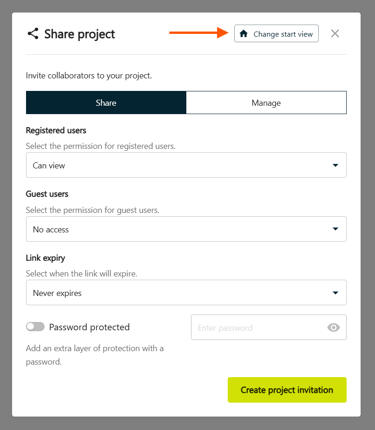Click the Link expiry dropdown arrow
Viewport: 375px width, 430px height.
(335, 293)
